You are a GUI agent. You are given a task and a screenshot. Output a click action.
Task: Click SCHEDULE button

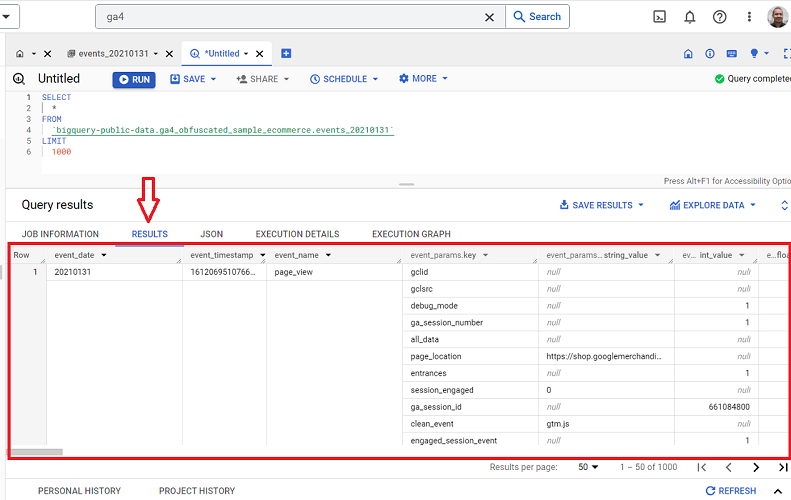pyautogui.click(x=338, y=79)
